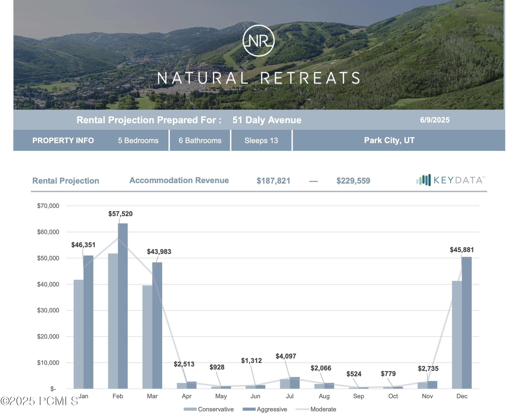Click the January conservative bar
The width and height of the screenshot is (520, 420).
(78, 334)
